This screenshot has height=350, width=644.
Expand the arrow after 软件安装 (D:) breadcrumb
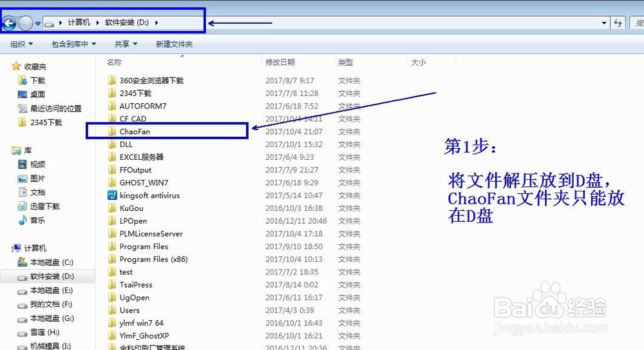(x=156, y=23)
